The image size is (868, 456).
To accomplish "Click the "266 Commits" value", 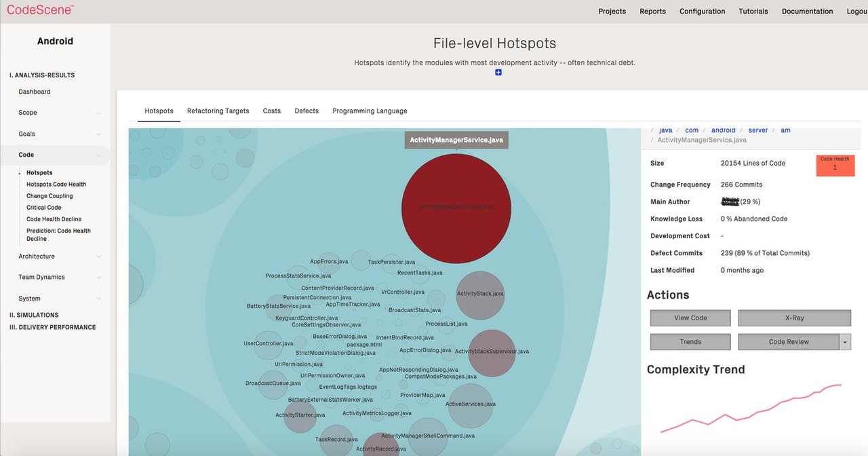I will pos(742,185).
